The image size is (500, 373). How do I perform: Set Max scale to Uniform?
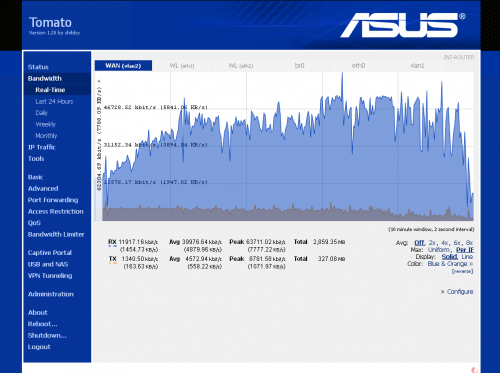pos(439,250)
